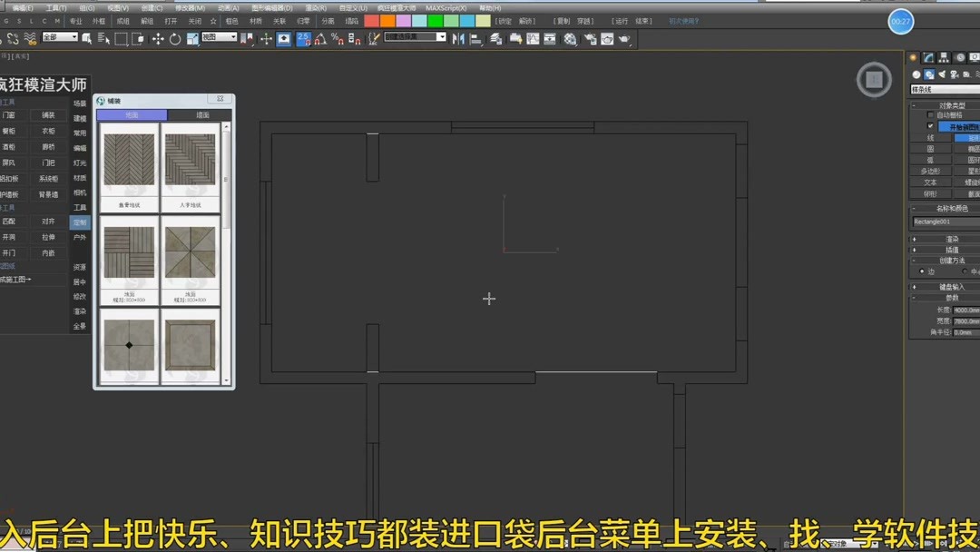Click the 铺装 button in the left panel
The image size is (980, 552).
coord(48,115)
